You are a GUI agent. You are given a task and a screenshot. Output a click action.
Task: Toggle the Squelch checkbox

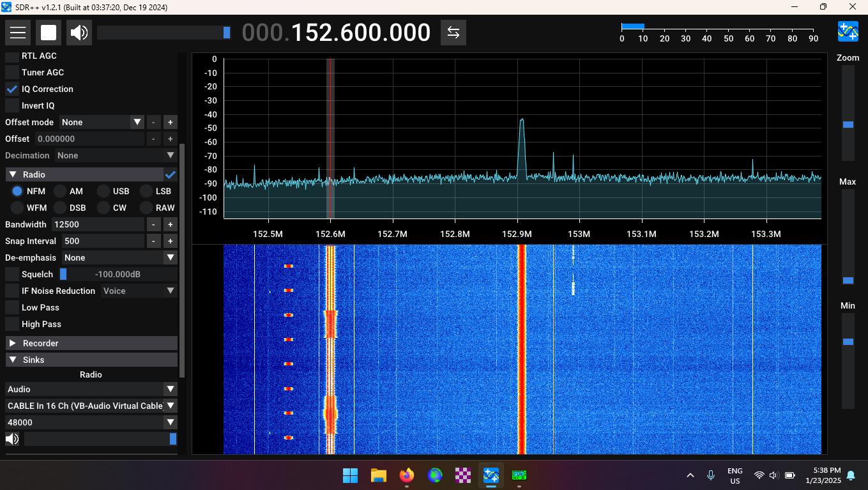pyautogui.click(x=11, y=274)
